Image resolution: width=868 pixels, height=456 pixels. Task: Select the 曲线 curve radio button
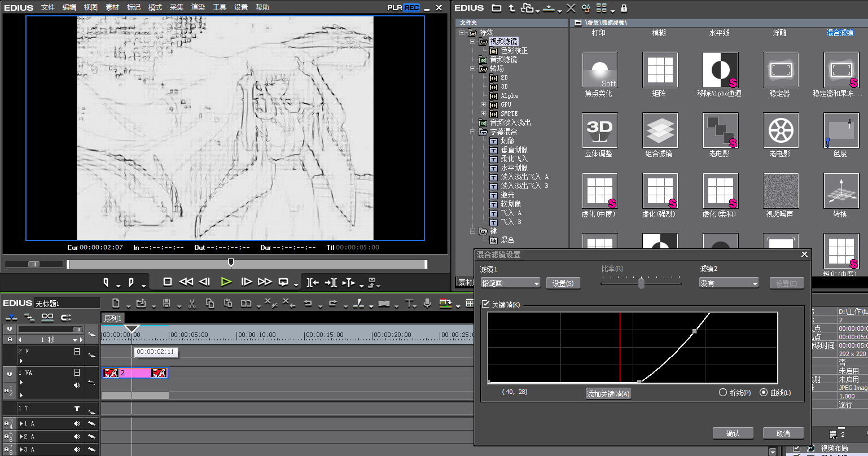[764, 392]
